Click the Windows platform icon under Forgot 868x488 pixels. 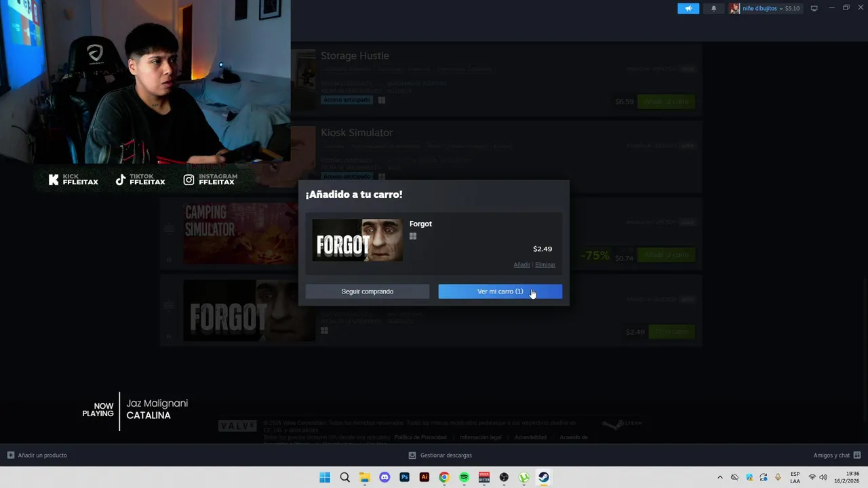click(412, 237)
